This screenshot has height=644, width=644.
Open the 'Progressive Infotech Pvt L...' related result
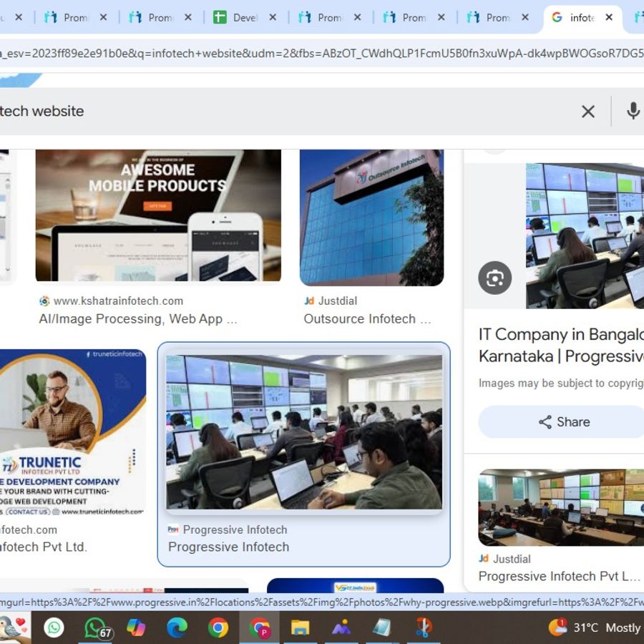click(x=559, y=576)
